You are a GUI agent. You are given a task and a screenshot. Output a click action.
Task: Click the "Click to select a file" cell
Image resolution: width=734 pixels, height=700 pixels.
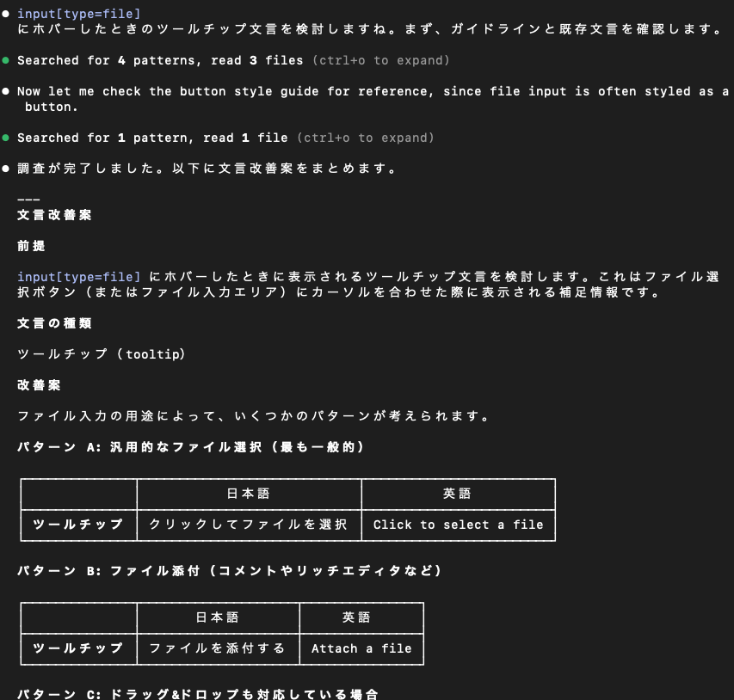coord(459,525)
